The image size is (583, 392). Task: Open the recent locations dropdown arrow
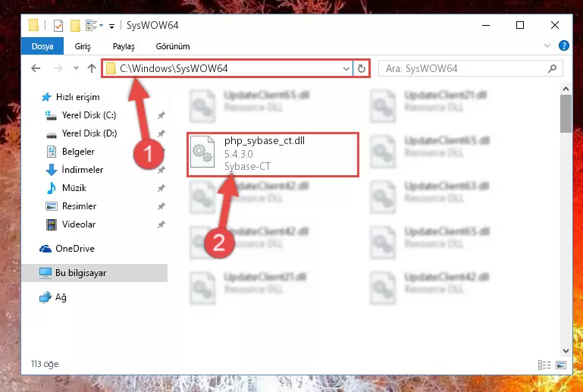(x=76, y=68)
